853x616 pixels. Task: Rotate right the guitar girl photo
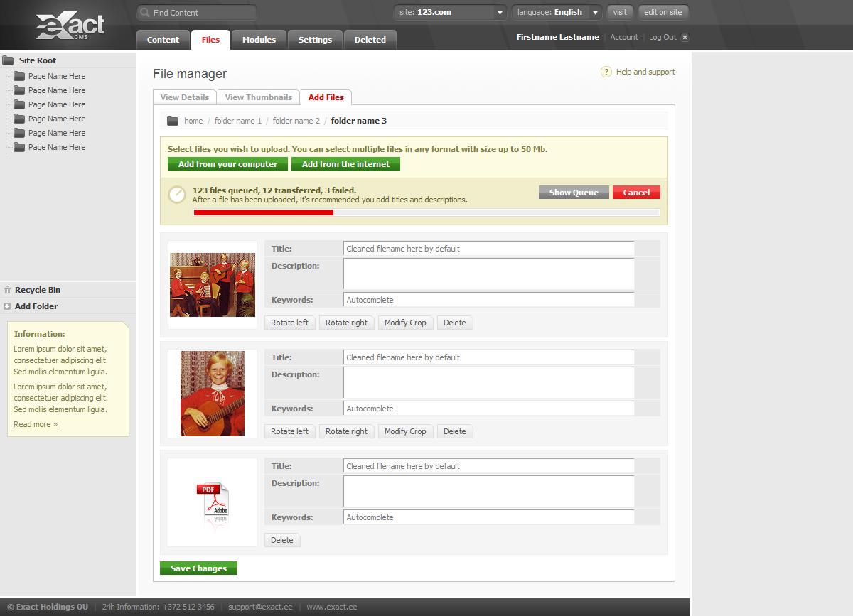346,431
